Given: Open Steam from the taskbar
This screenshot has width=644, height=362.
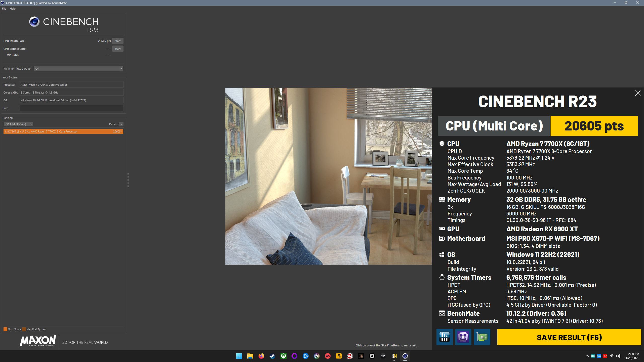Looking at the screenshot, I should pos(272,356).
